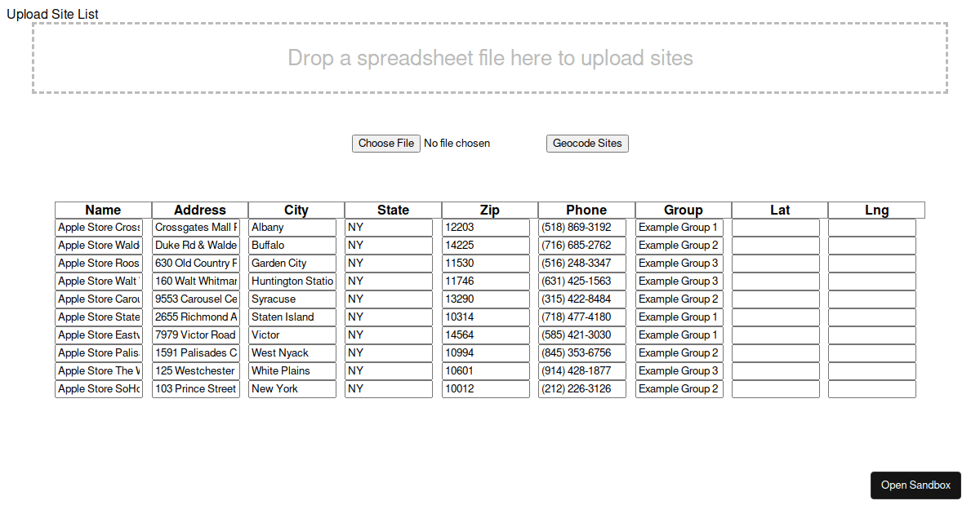
Task: Click the Buffalo city field
Action: (292, 246)
